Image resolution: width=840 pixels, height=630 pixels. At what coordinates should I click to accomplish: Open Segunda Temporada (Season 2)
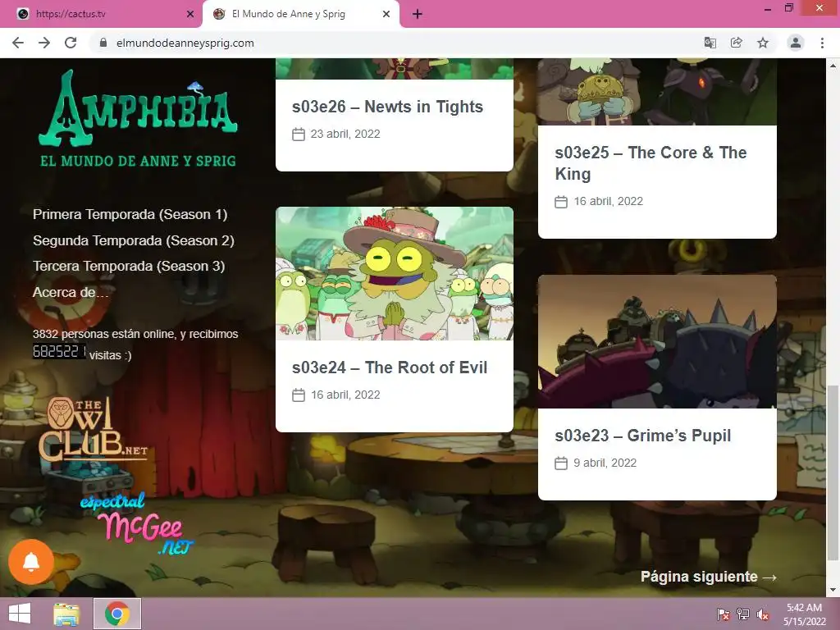click(x=134, y=240)
